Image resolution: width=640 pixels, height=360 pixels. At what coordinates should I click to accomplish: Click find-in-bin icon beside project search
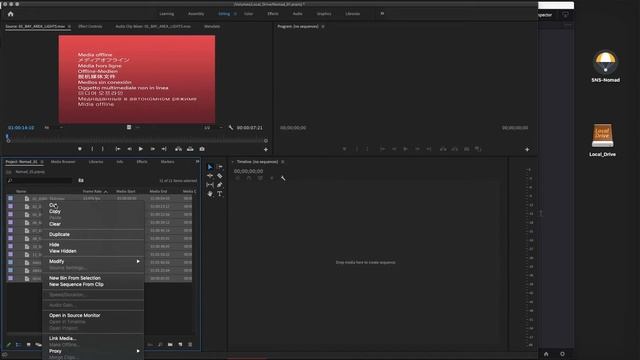[x=81, y=180]
